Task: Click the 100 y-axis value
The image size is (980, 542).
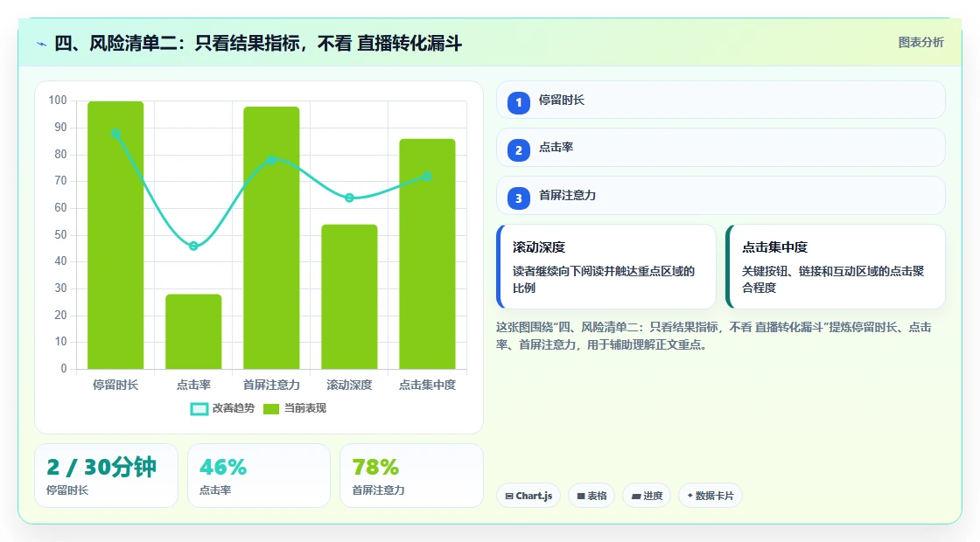Action: (58, 101)
